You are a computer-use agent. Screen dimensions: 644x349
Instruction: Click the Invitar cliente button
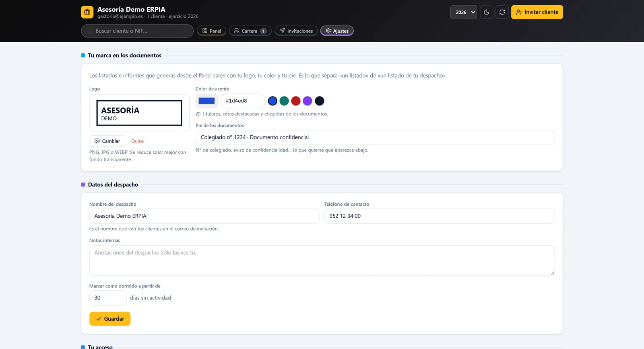(x=537, y=12)
